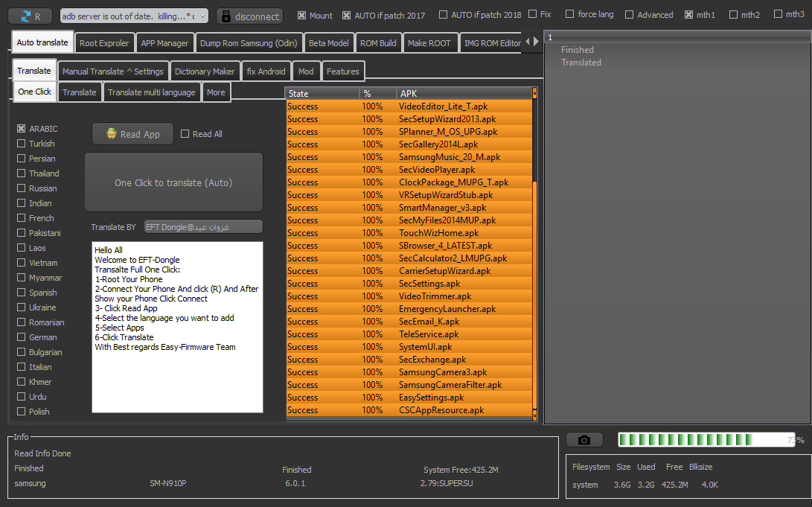Enable the mth3 checkbox
Screen dimensions: 812x507
coord(778,14)
